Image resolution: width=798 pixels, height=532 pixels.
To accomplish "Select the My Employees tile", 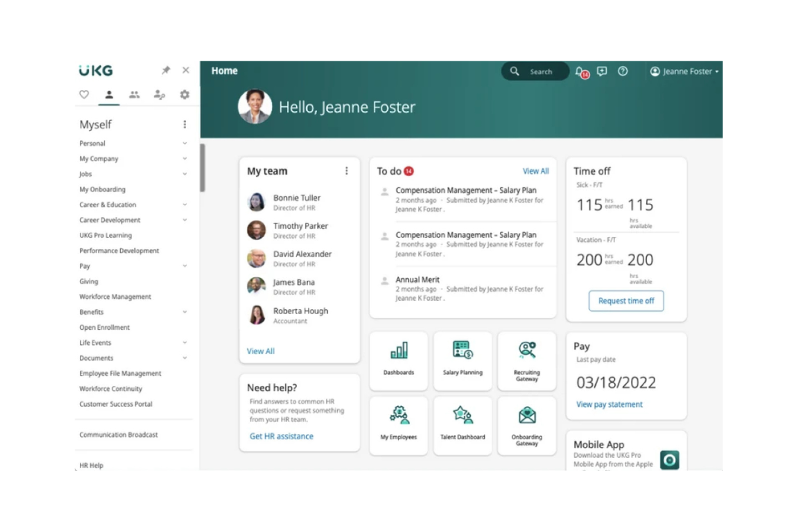I will (398, 425).
